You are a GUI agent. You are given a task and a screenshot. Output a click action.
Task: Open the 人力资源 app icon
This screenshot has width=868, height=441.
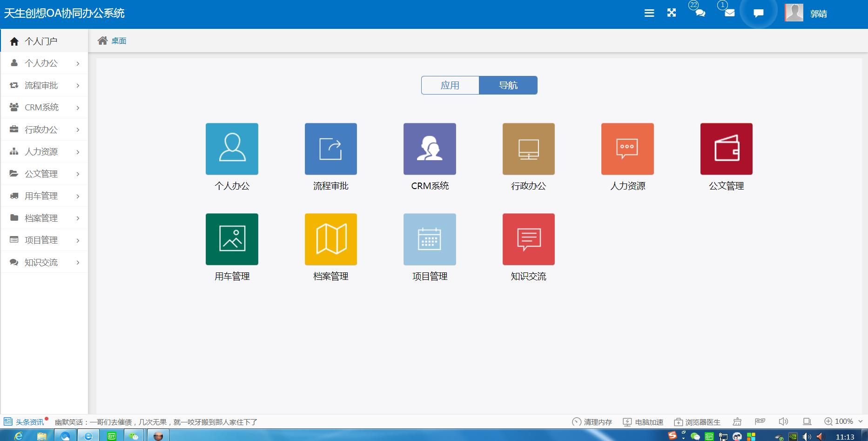click(x=627, y=149)
